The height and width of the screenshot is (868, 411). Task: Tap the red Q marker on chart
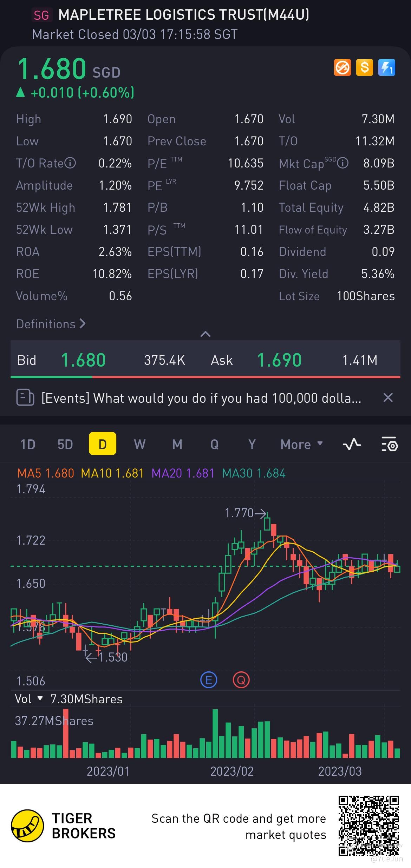coord(241,680)
